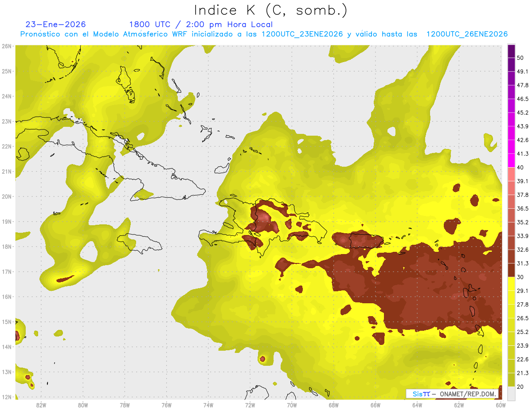
Task: Click the colorbar value "45.2"
Action: [x=523, y=113]
